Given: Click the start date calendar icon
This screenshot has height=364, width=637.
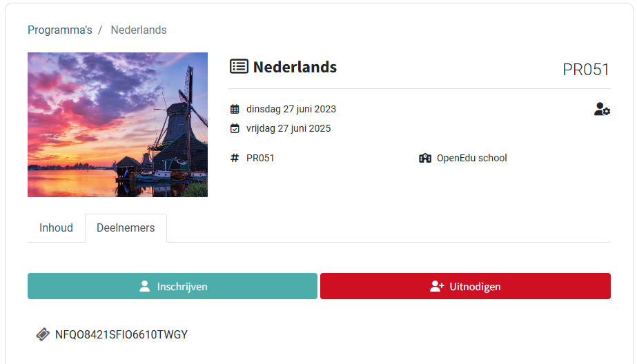Looking at the screenshot, I should tap(235, 109).
